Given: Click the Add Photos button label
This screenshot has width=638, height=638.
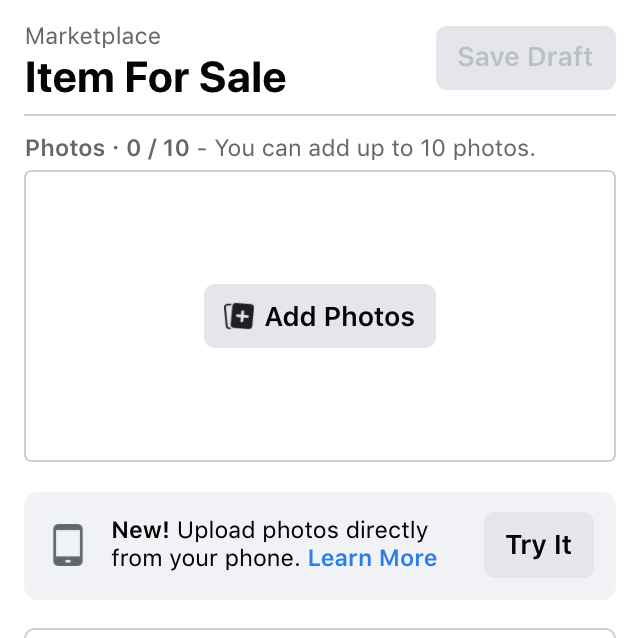Looking at the screenshot, I should (339, 317).
